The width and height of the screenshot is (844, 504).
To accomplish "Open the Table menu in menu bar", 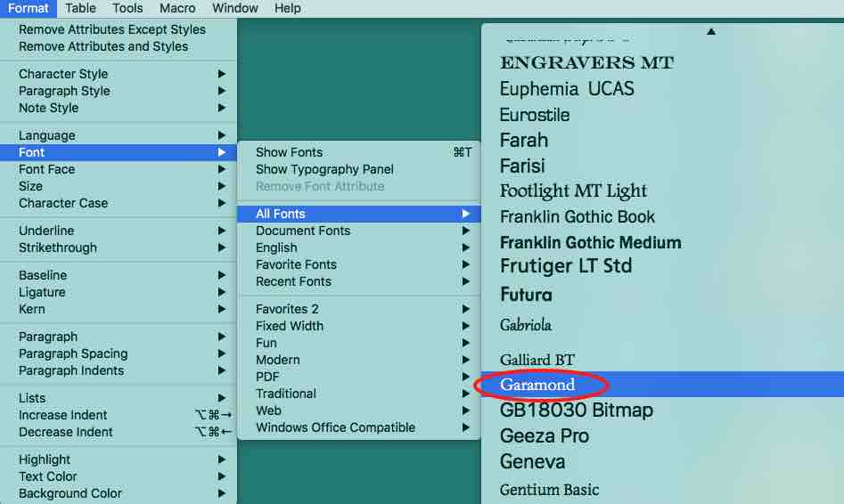I will 81,8.
